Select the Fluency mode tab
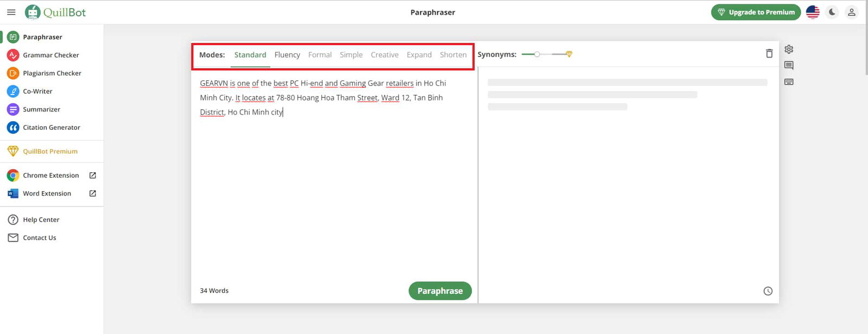Viewport: 868px width, 334px height. coord(287,55)
